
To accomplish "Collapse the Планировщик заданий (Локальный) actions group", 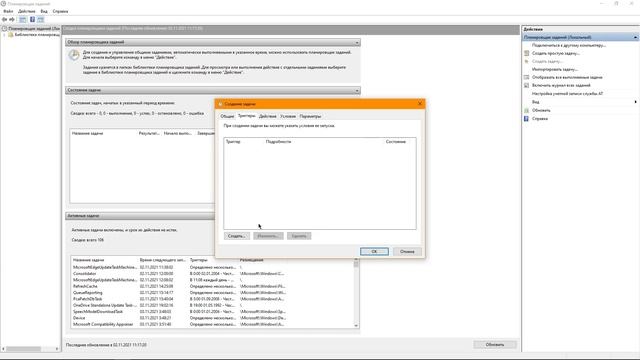I will [x=636, y=37].
